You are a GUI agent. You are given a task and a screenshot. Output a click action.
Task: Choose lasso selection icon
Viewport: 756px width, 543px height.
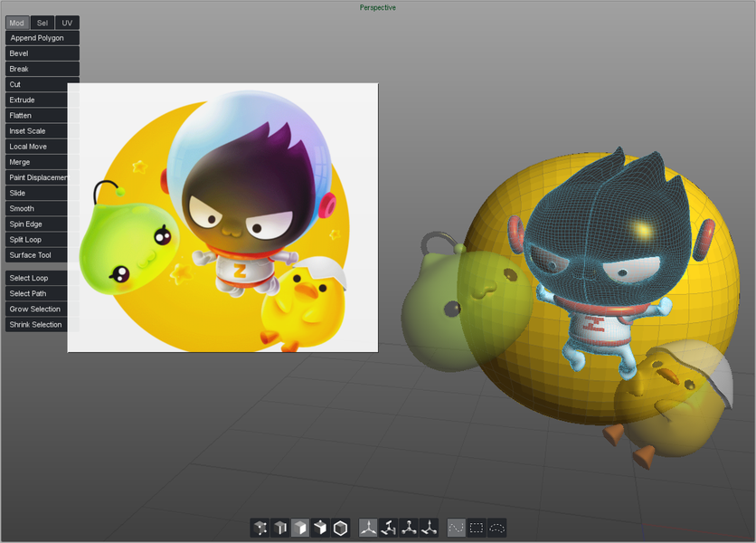click(x=496, y=528)
